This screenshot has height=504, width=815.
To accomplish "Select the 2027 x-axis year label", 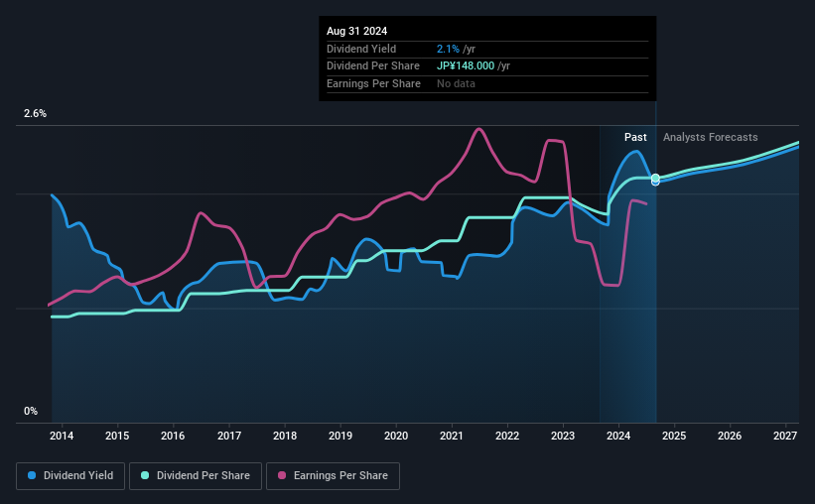I will tap(785, 436).
